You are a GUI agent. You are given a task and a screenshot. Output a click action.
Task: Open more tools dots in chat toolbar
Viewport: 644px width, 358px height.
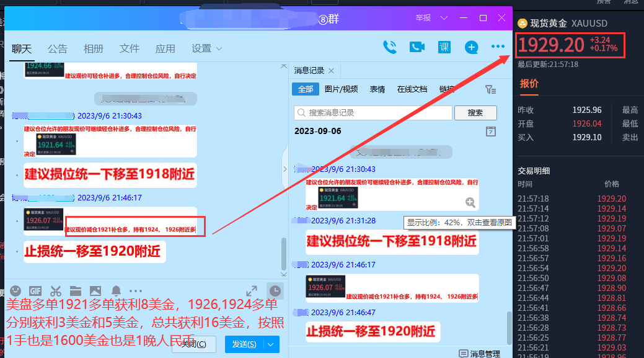pyautogui.click(x=136, y=291)
